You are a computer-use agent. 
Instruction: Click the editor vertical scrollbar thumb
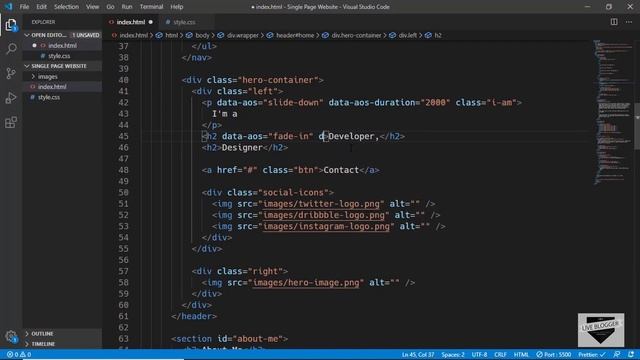[637, 127]
